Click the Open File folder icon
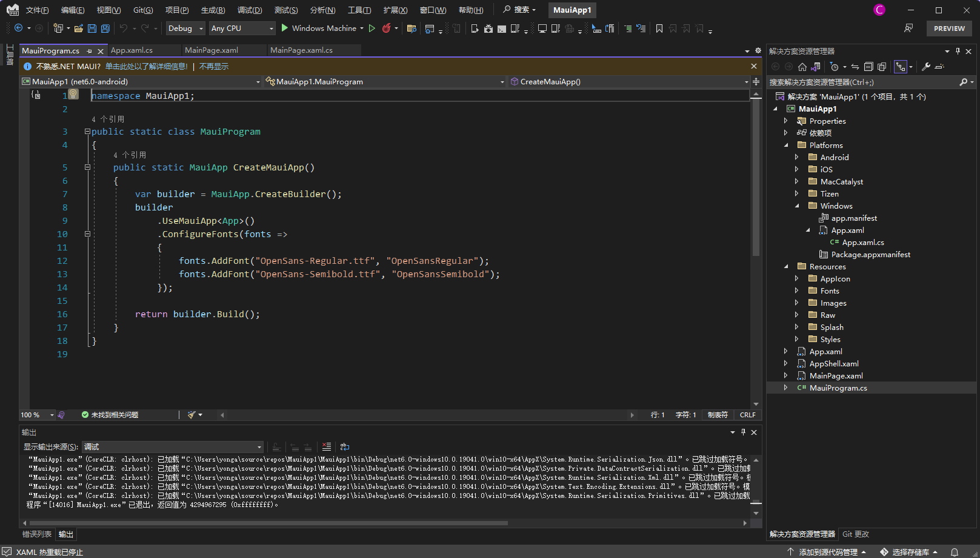Image resolution: width=980 pixels, height=558 pixels. (79, 29)
